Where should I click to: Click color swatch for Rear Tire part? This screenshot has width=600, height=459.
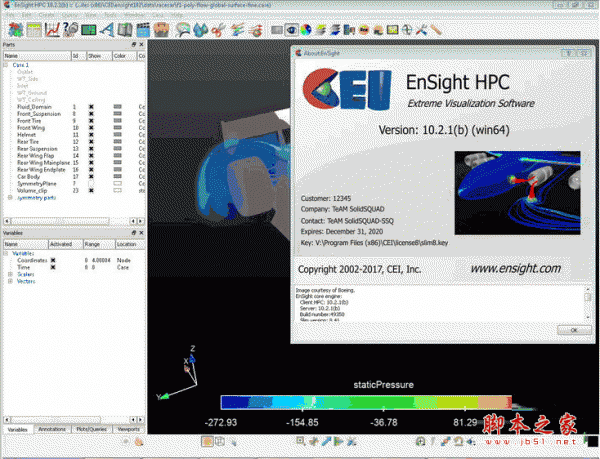[117, 142]
